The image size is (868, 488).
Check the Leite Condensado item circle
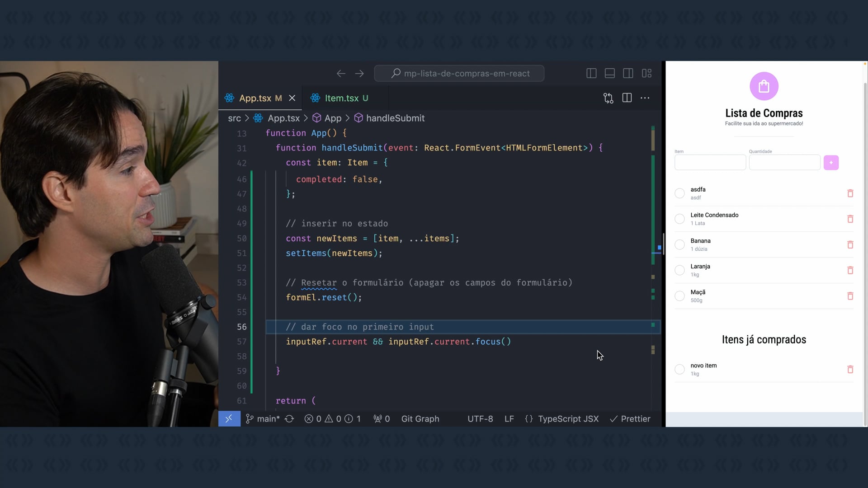[679, 219]
